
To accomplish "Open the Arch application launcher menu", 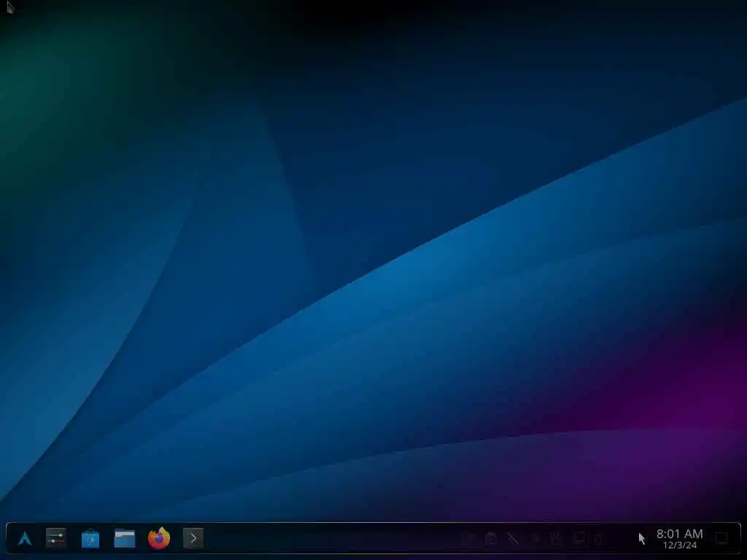I will 25,539.
